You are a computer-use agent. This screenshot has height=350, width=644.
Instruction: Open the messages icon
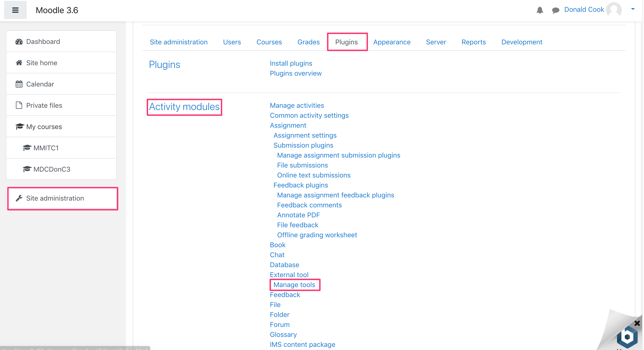pos(555,10)
